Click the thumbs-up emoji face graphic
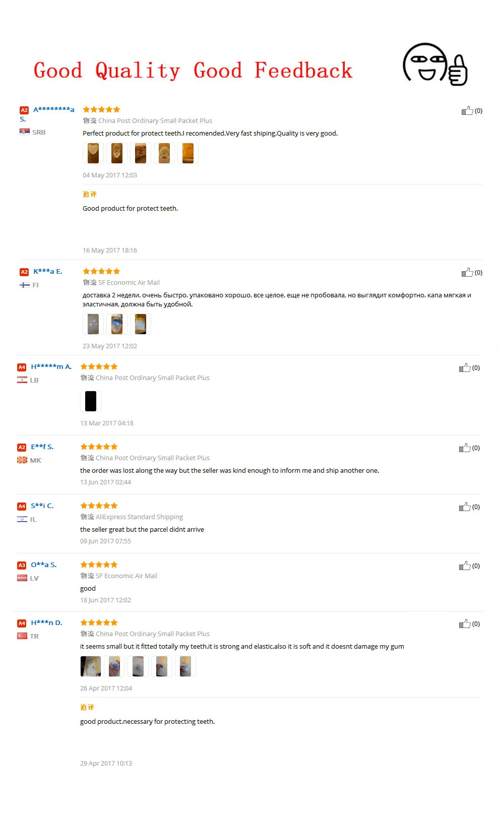The height and width of the screenshot is (813, 504). click(435, 64)
